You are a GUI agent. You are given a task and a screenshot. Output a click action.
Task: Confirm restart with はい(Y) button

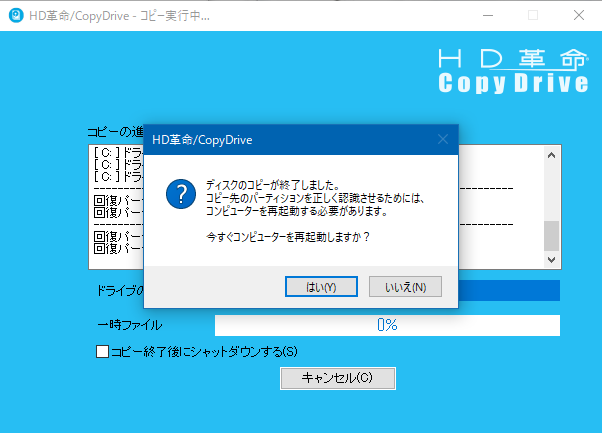[321, 287]
